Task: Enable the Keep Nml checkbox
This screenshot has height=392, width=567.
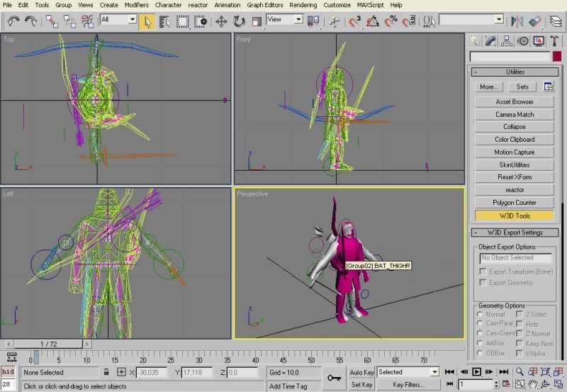Action: (x=520, y=343)
